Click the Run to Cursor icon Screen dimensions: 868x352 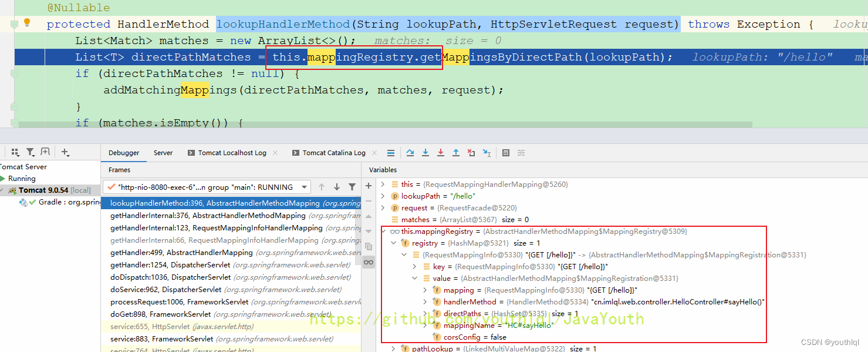pyautogui.click(x=487, y=153)
